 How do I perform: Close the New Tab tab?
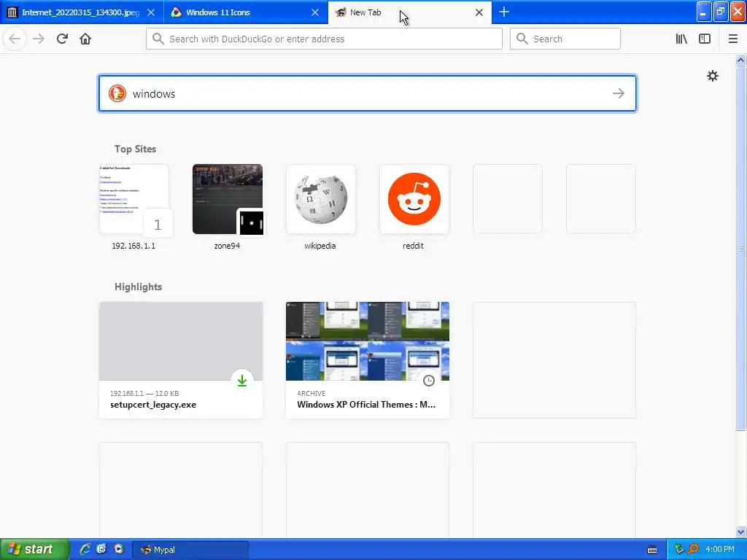(x=479, y=12)
